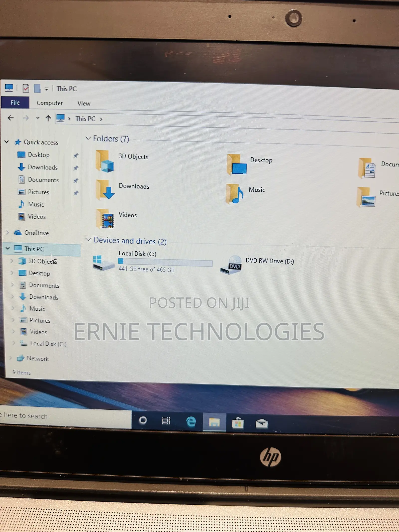Click This PC in the address breadcrumb
The image size is (399, 532).
pos(85,118)
